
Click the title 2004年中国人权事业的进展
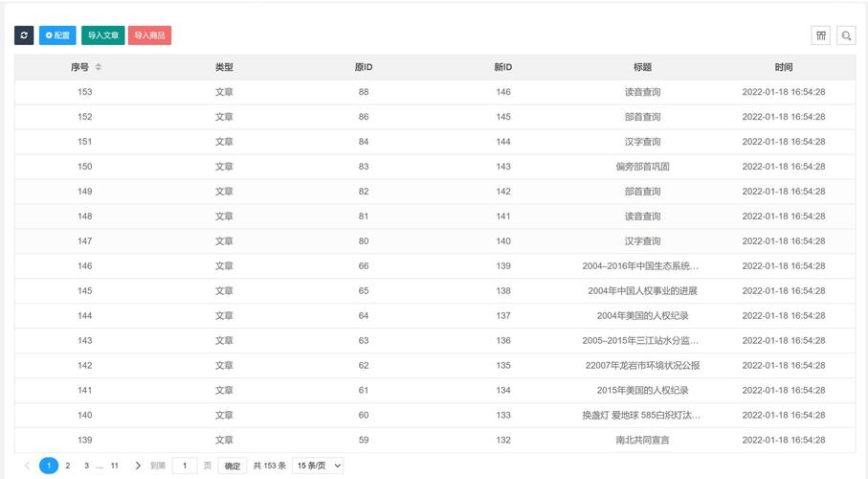click(x=643, y=291)
